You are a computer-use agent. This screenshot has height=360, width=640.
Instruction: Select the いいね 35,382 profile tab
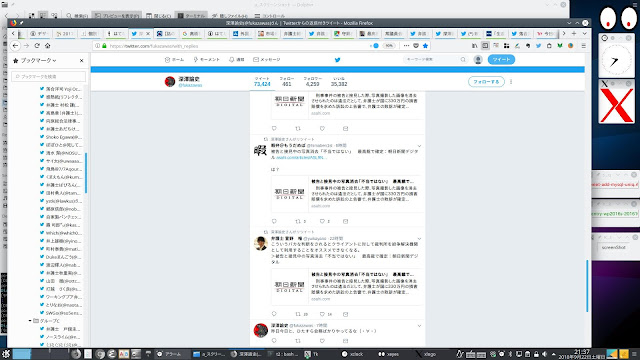[x=339, y=82]
